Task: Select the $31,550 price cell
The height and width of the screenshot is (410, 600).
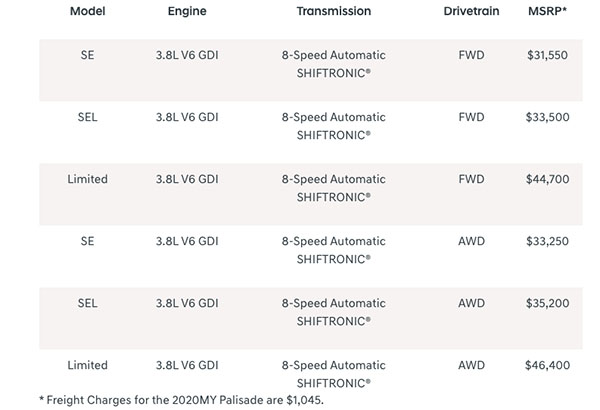Action: point(547,55)
